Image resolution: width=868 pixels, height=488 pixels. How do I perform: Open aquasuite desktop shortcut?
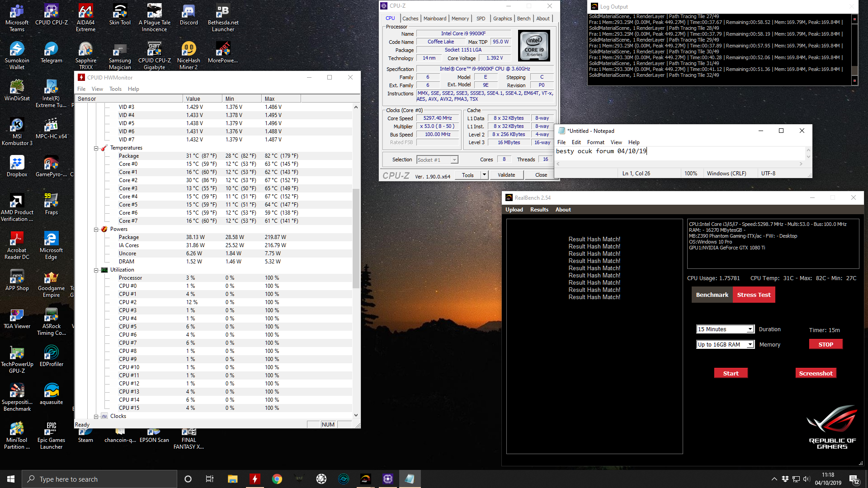(51, 394)
